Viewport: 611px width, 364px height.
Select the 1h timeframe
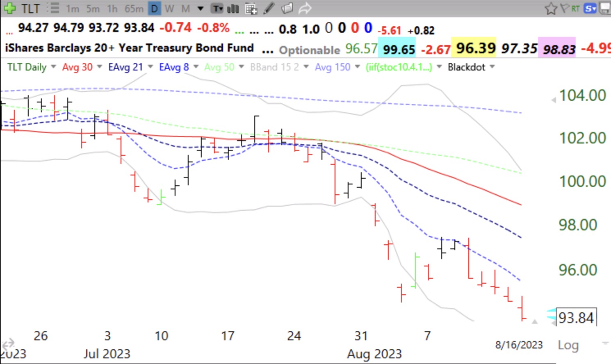point(112,9)
